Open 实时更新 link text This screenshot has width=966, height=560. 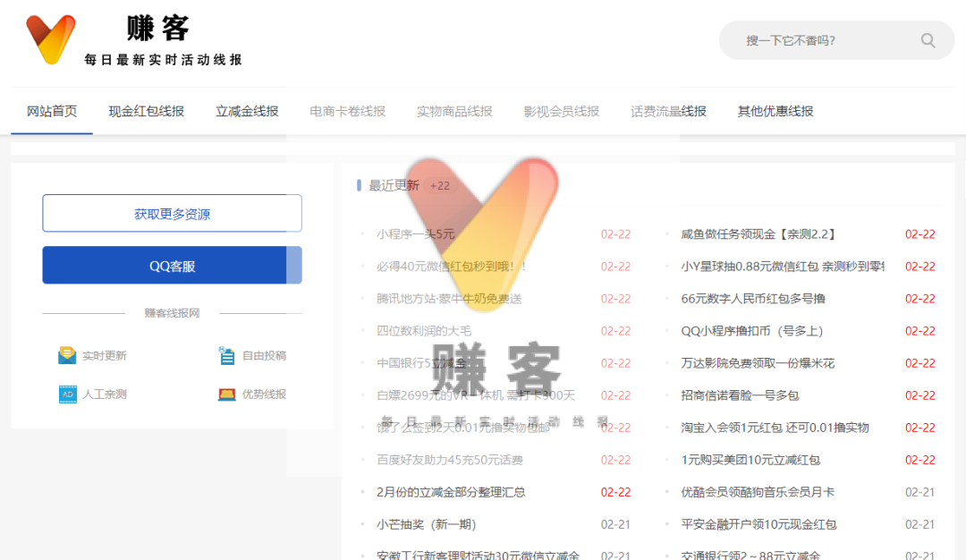coord(104,355)
